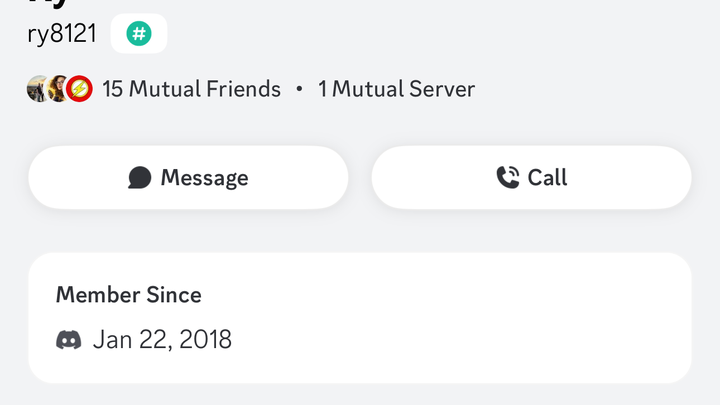Click the word Server in mutual count
The width and height of the screenshot is (720, 405).
point(442,89)
